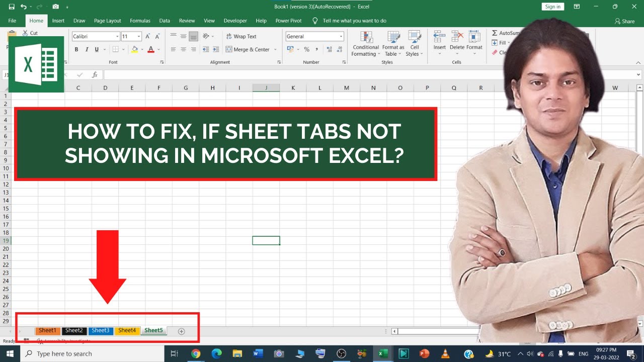
Task: Toggle Merge & Center
Action: (248, 50)
